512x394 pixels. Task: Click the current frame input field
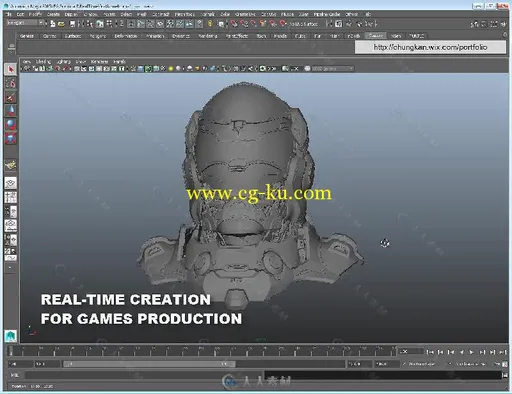[x=411, y=352]
